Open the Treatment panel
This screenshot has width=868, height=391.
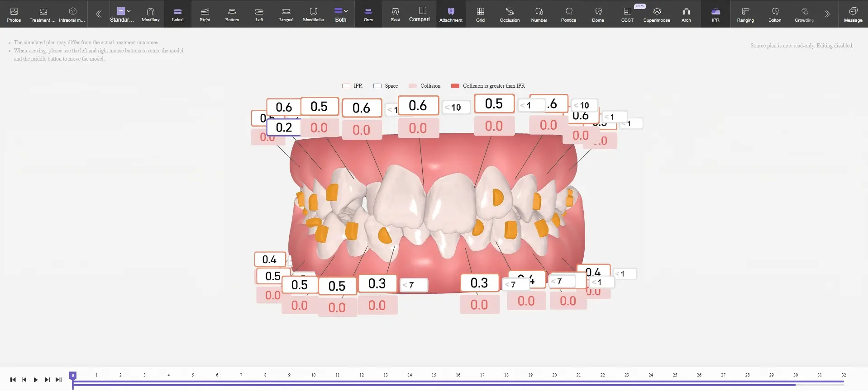[x=43, y=14]
